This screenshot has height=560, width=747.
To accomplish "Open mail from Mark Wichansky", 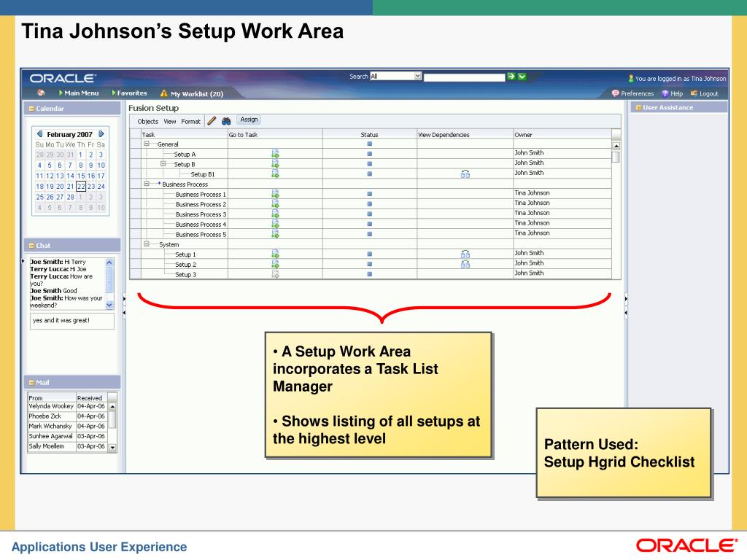I will click(68, 426).
